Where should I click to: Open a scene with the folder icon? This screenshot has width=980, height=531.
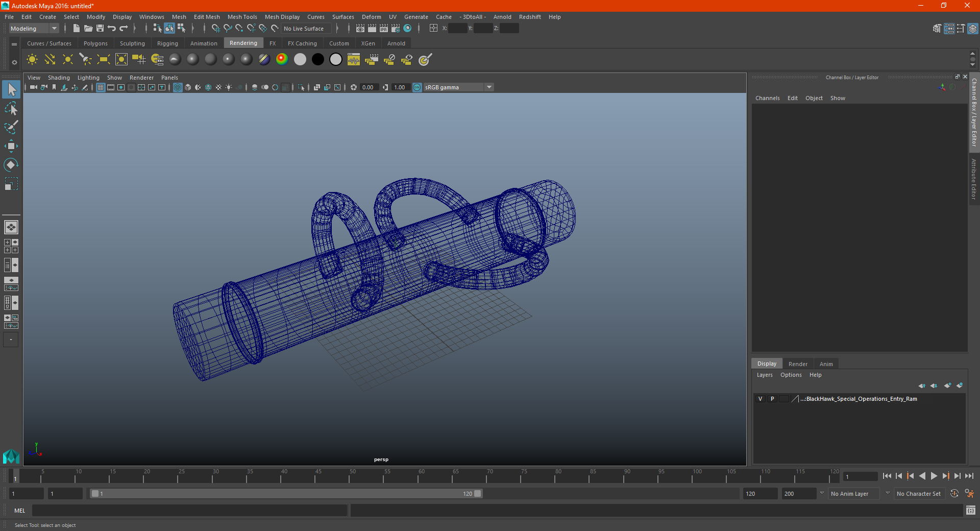[x=88, y=29]
